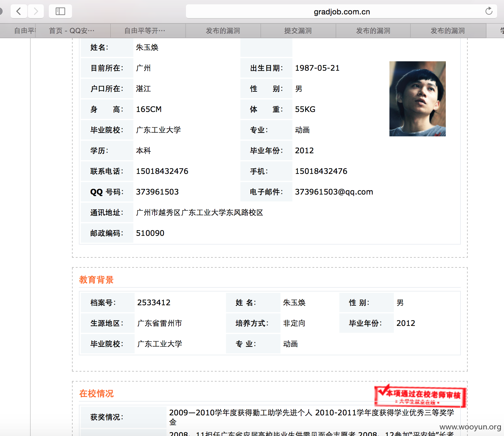504x436 pixels.
Task: Click the height value 165CM
Action: coord(149,109)
